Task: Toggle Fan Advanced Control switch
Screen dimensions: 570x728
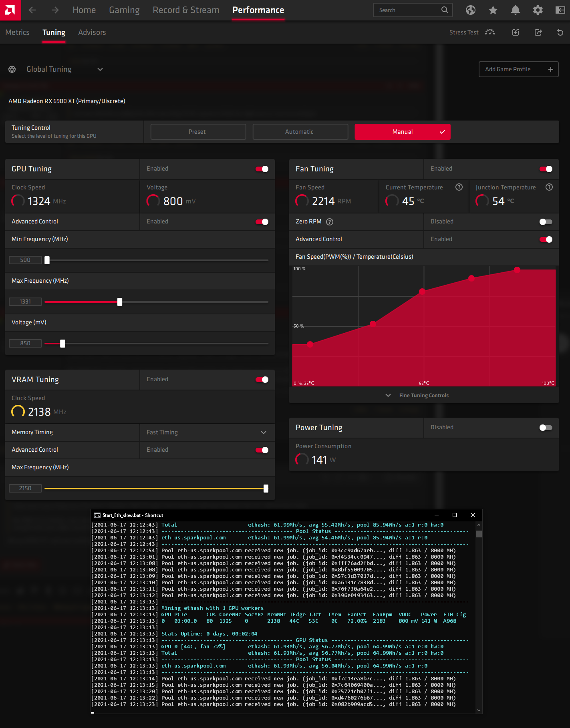Action: click(x=546, y=239)
